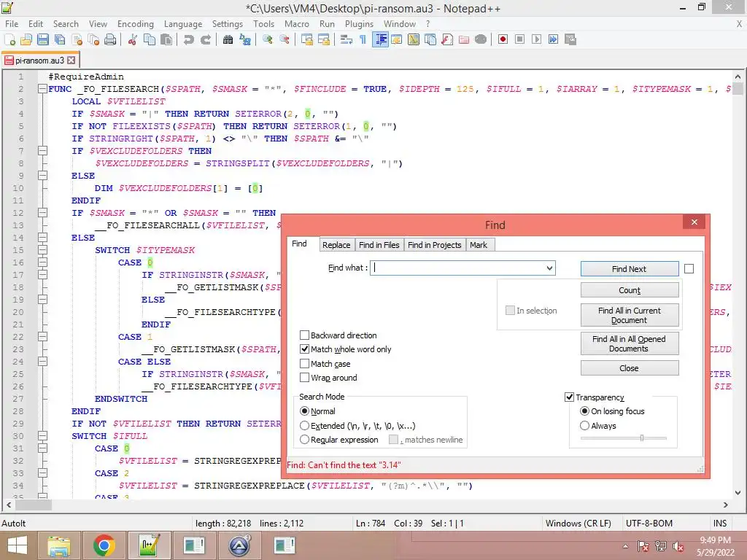This screenshot has width=747, height=560.
Task: Click Find All in All Opened Documents
Action: pyautogui.click(x=630, y=343)
